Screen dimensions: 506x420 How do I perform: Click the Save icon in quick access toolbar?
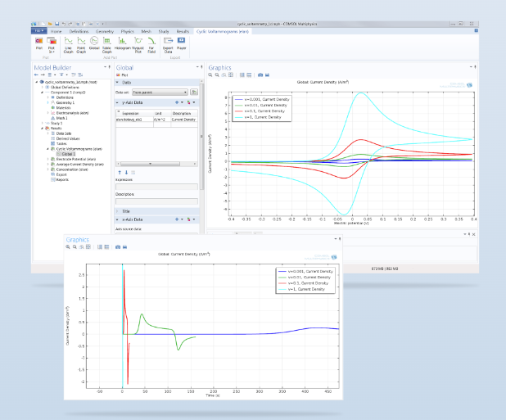pos(56,24)
